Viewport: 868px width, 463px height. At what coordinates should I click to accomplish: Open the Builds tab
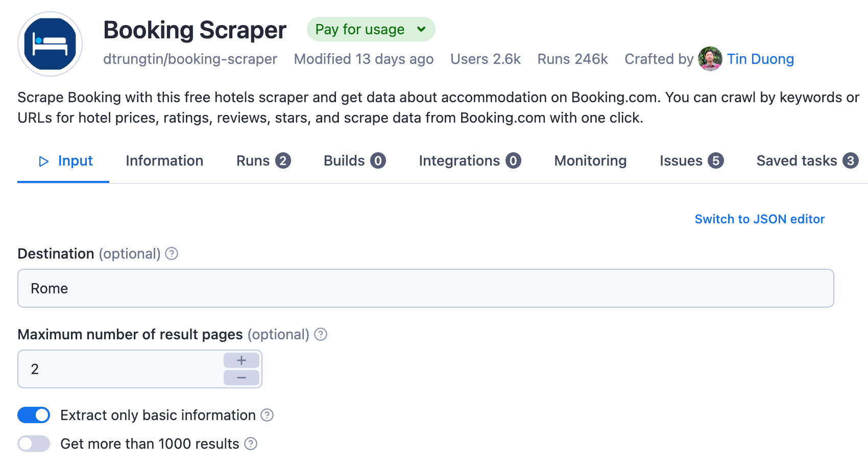pos(355,160)
